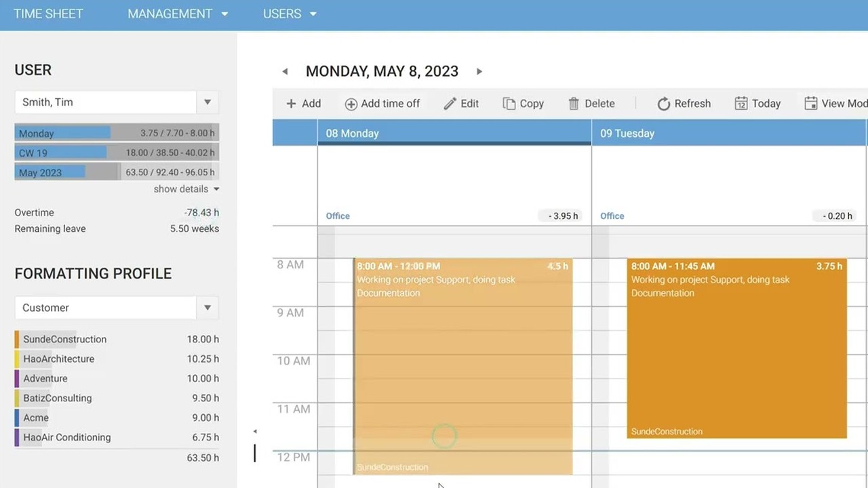Viewport: 868px width, 488px height.
Task: Select the 09 Tuesday column header
Action: click(729, 133)
